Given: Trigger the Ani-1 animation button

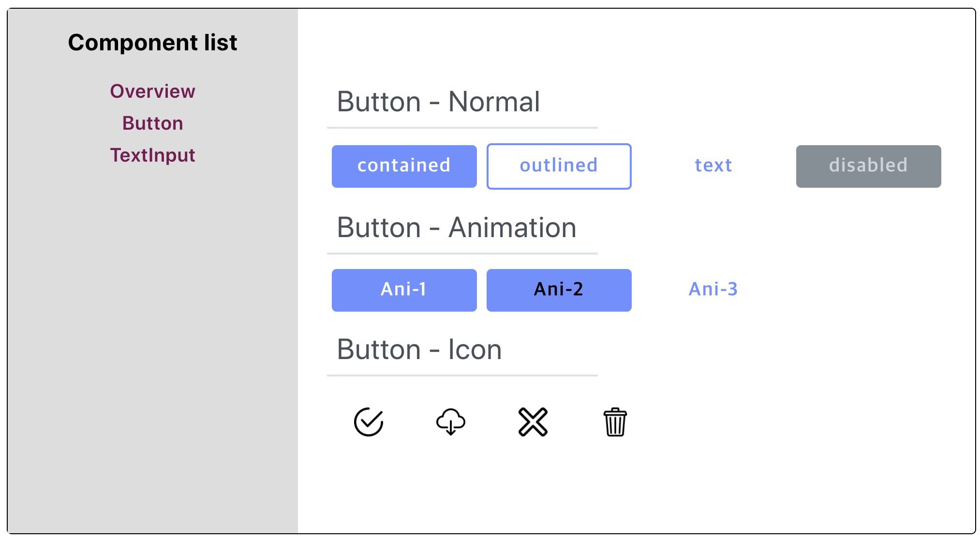Looking at the screenshot, I should (404, 290).
